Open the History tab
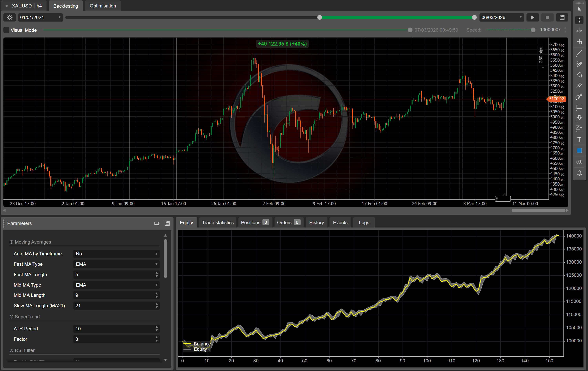The width and height of the screenshot is (588, 371). (316, 223)
